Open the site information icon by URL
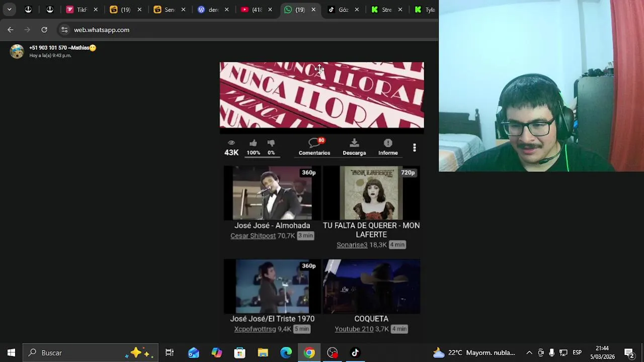 tap(64, 30)
